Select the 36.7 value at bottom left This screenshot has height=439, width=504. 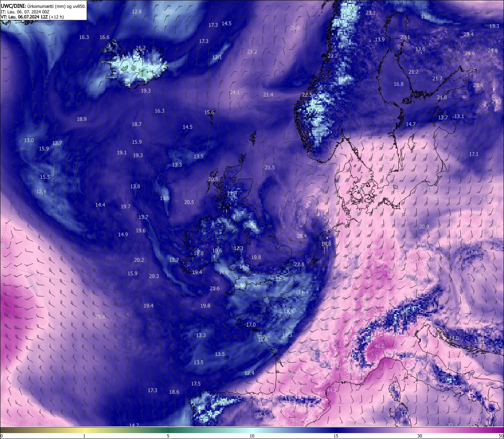[x=22, y=418]
